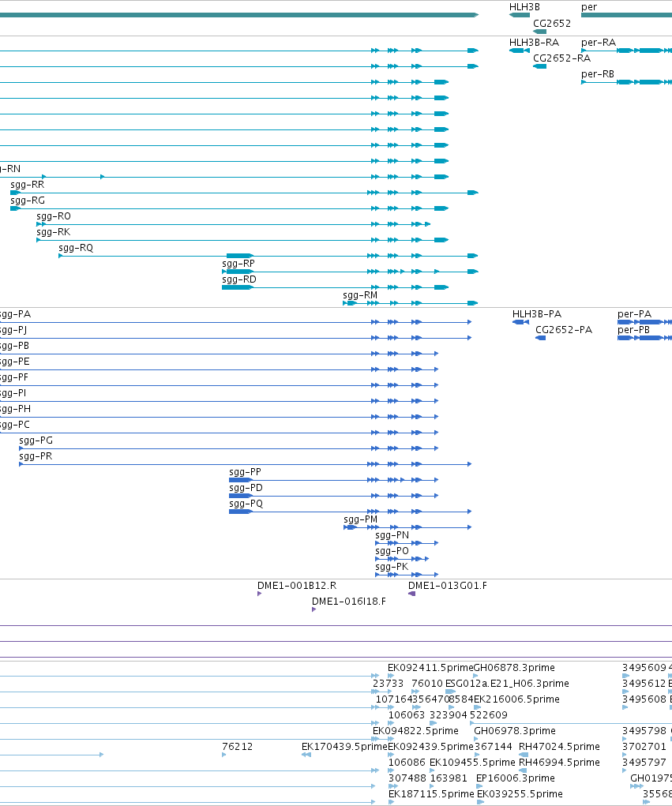Click the per gene label

pyautogui.click(x=589, y=7)
